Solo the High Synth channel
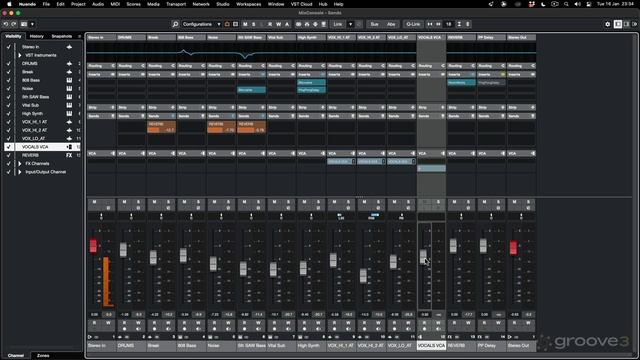This screenshot has height=360, width=640. click(x=318, y=202)
